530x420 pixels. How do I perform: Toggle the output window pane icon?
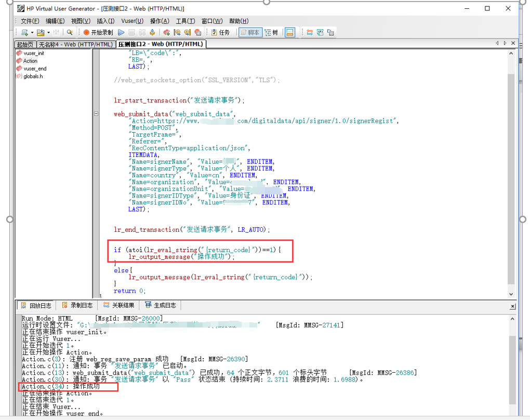tap(289, 32)
